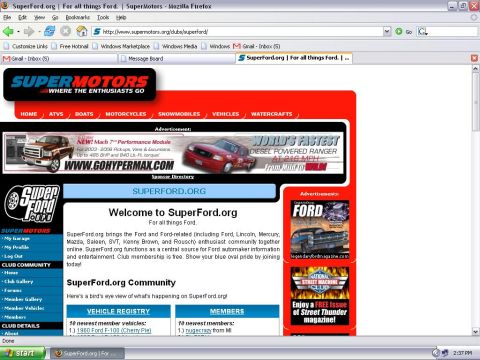The image size is (480, 360).
Task: Click the SUPERFORD.ORG header bar
Action: click(x=169, y=191)
